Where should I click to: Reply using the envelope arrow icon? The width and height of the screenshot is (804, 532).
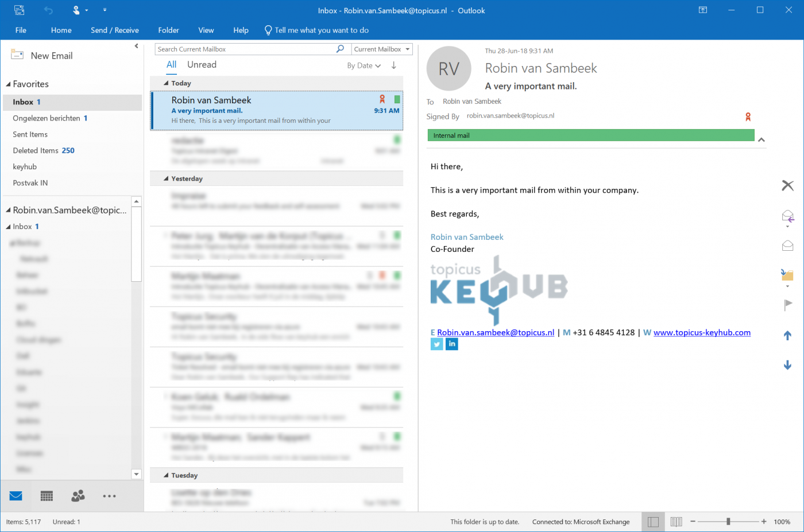point(787,216)
